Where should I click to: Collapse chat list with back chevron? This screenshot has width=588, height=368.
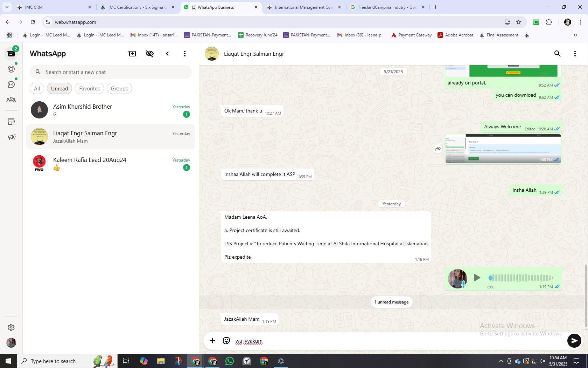[167, 54]
